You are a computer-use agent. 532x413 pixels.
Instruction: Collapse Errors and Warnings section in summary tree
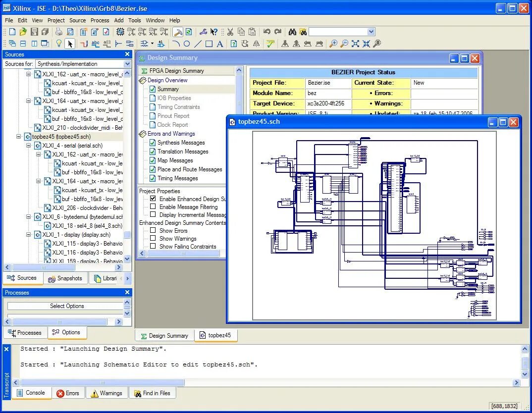[143, 134]
